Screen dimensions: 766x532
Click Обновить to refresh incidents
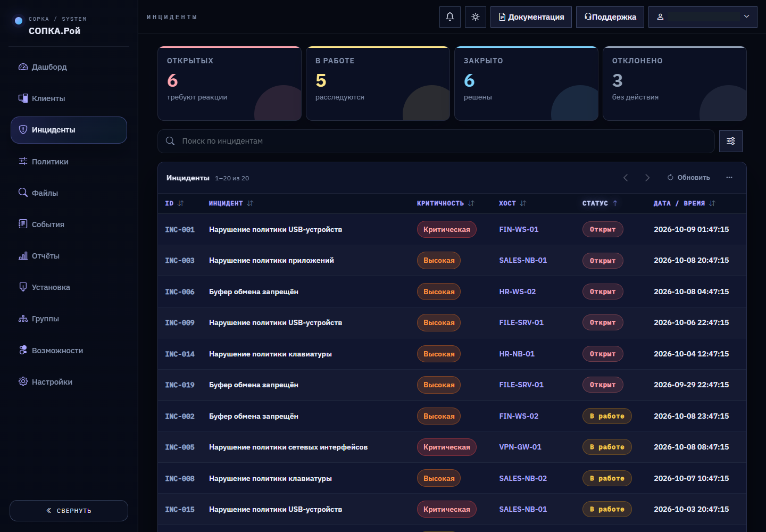coord(688,178)
